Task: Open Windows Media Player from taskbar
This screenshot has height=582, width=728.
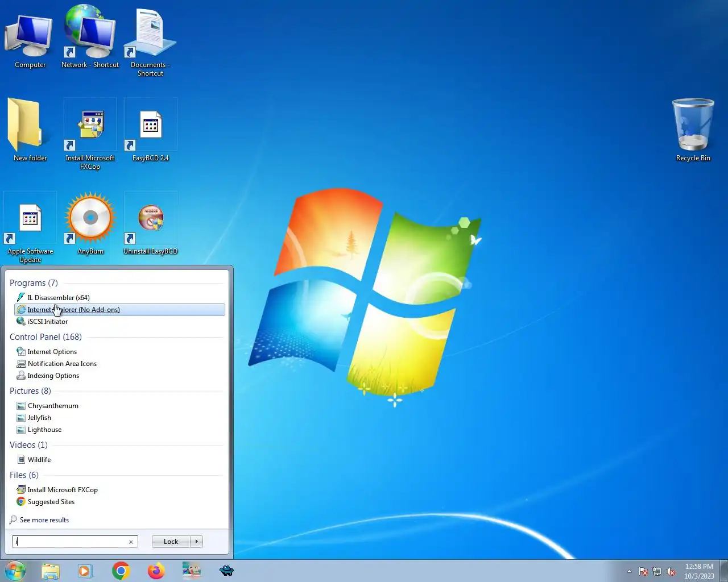Action: [x=85, y=571]
